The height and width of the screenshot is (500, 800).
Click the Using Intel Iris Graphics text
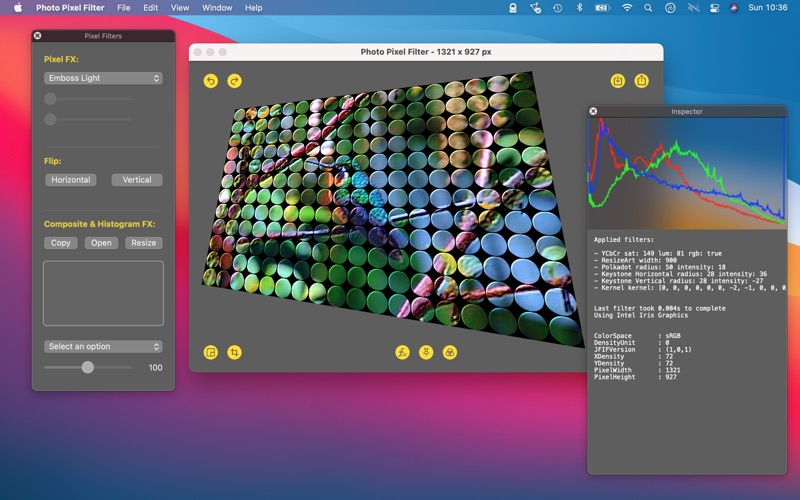[641, 315]
